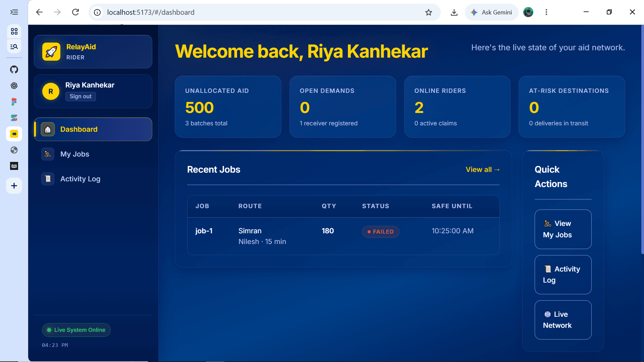
Task: Click the black cat-face icon in side panel
Action: point(14,166)
